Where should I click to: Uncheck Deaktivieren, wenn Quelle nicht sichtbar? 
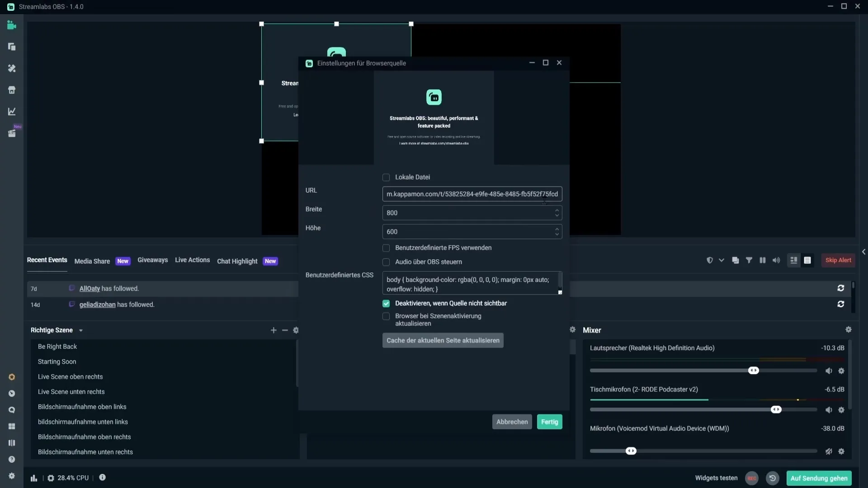(386, 304)
